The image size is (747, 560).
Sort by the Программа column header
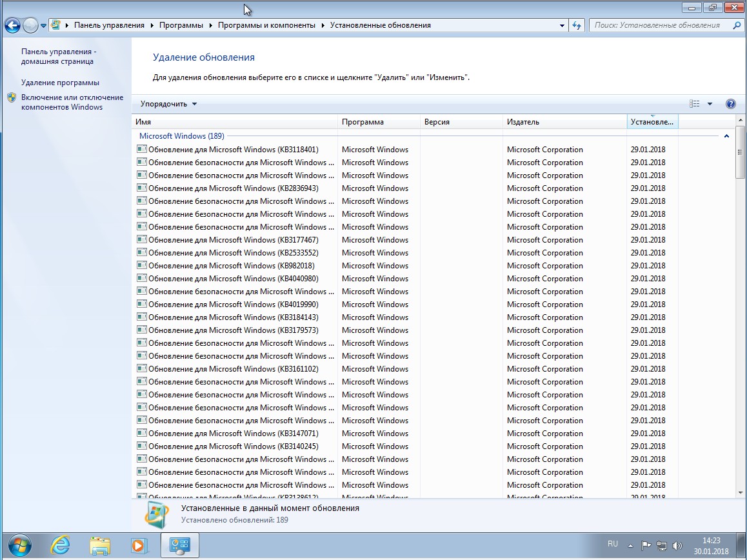[x=379, y=122]
